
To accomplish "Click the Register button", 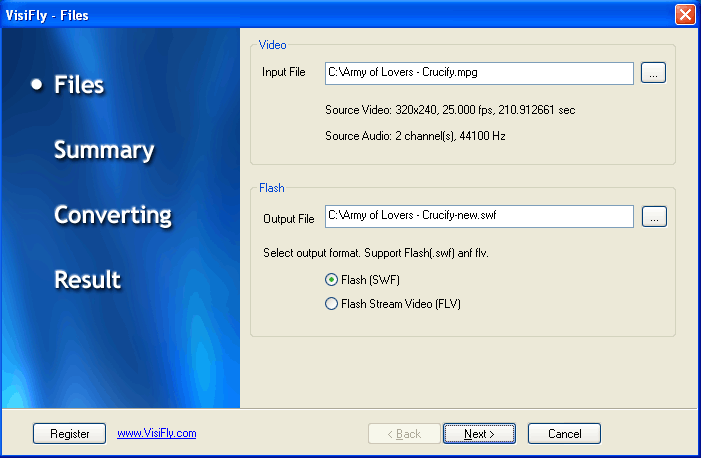I will pyautogui.click(x=69, y=434).
